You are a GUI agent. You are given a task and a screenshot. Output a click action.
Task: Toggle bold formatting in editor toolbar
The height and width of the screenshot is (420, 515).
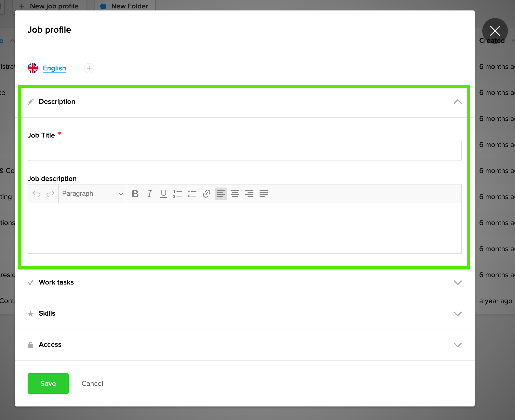(135, 194)
